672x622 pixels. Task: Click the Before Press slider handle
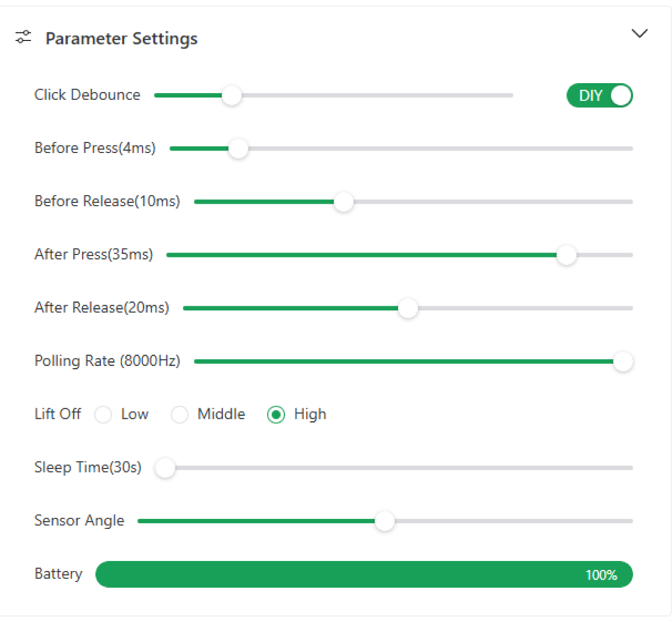[x=238, y=148]
